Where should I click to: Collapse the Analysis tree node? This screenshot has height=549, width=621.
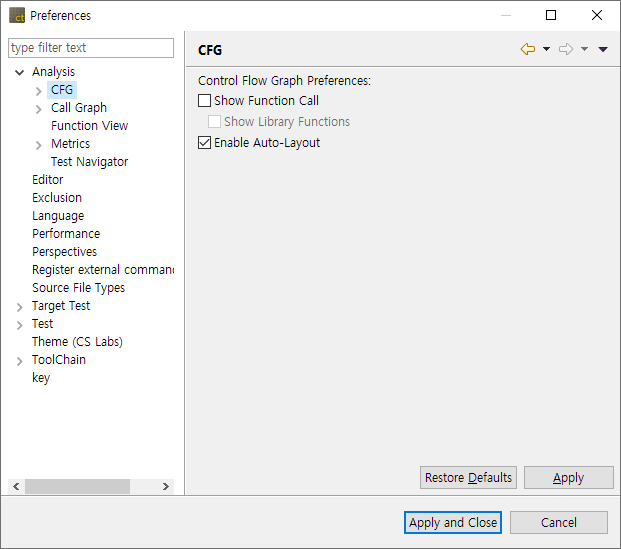point(20,72)
